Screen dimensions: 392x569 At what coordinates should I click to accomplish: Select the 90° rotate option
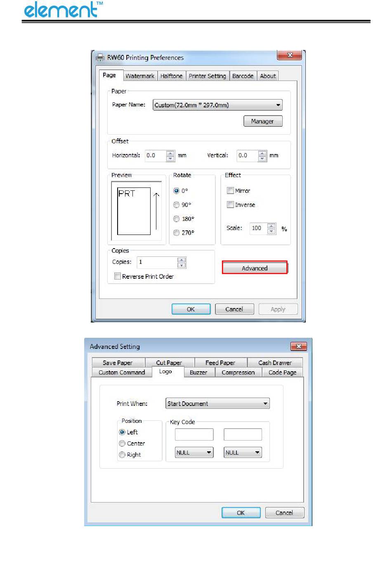176,205
